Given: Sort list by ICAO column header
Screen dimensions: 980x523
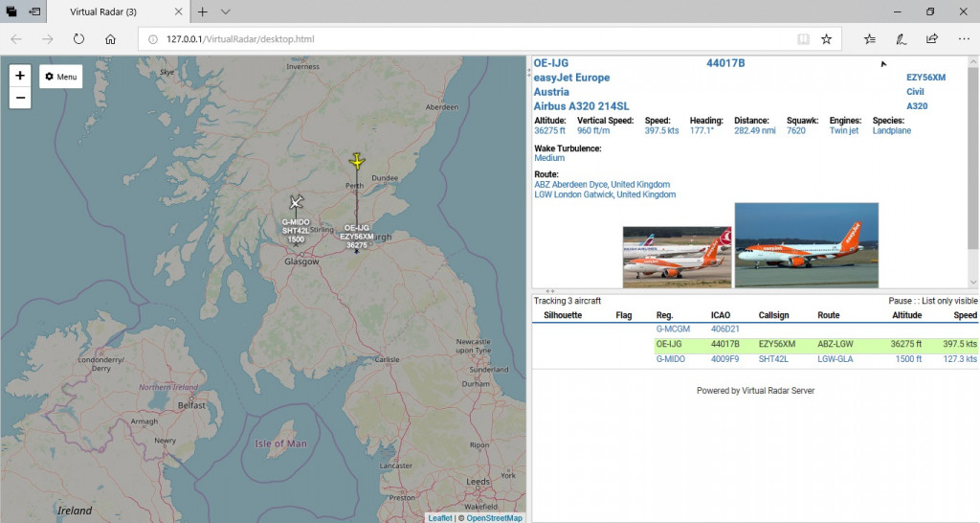Looking at the screenshot, I should [x=721, y=315].
